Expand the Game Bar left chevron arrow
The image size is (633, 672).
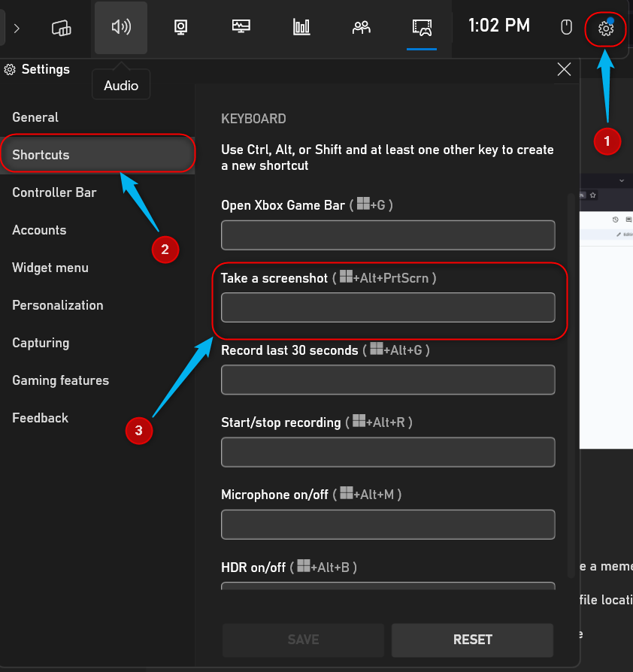17,29
